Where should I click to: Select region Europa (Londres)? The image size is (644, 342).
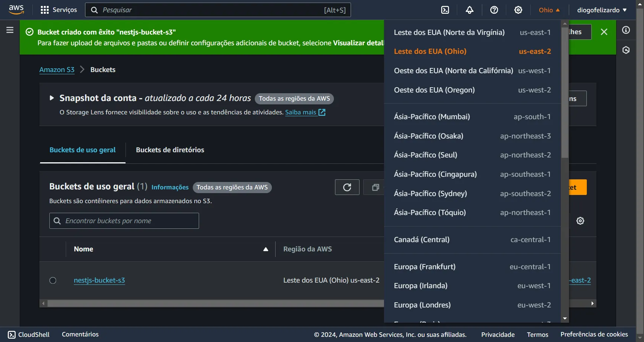click(x=472, y=305)
